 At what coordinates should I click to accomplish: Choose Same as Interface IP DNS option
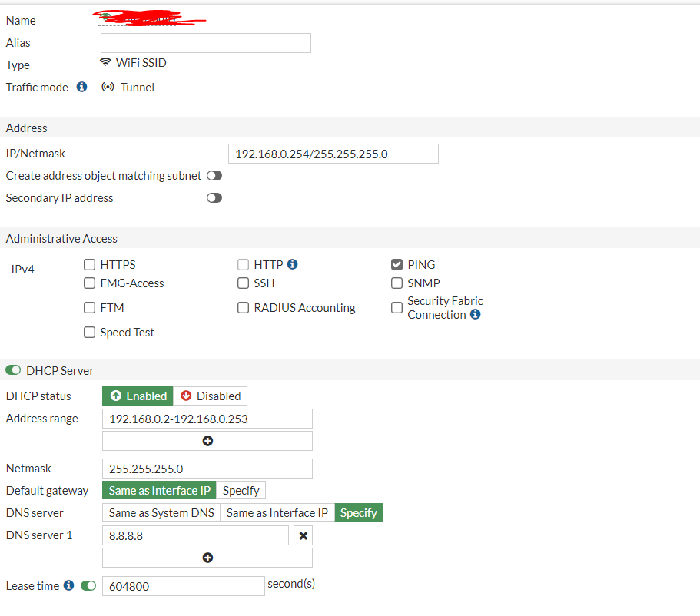pos(277,512)
